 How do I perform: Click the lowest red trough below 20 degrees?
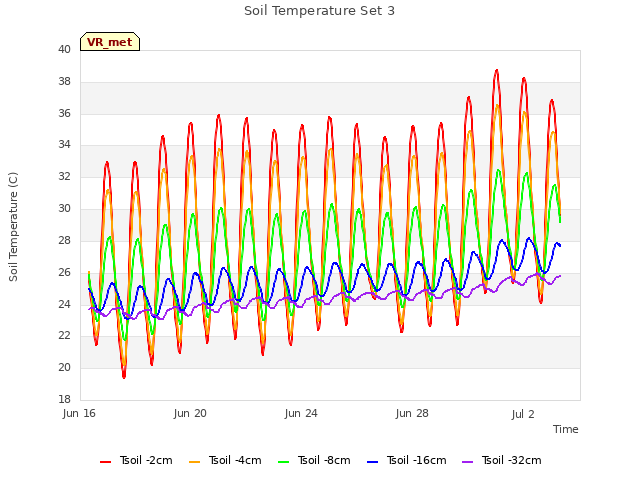point(124,376)
